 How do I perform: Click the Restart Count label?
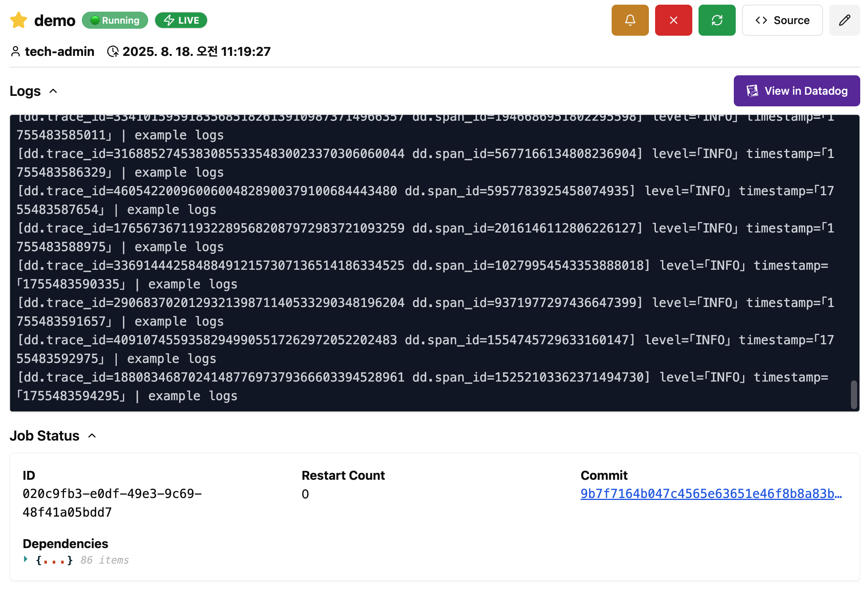[343, 475]
